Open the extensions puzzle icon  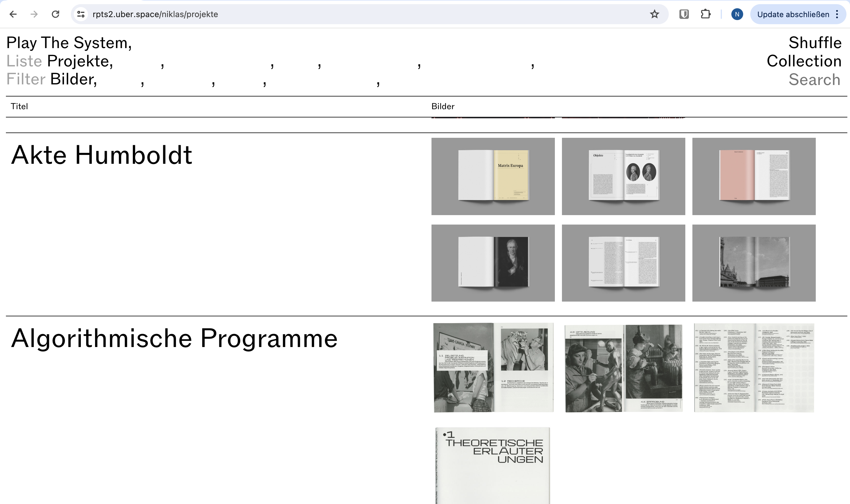[x=705, y=14]
